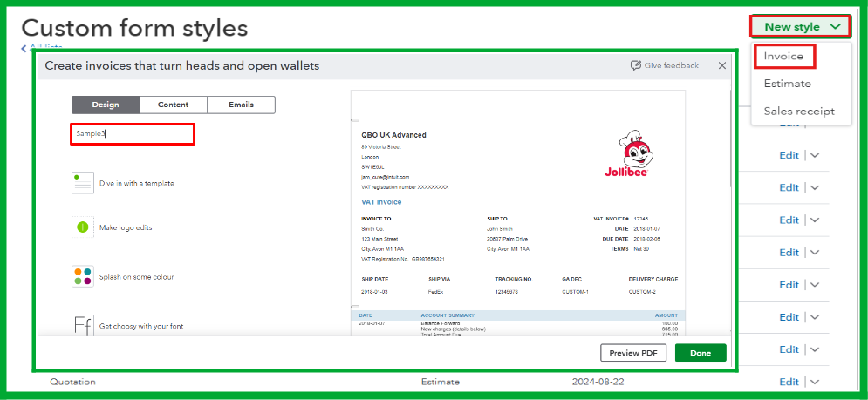Click the INVOICE TO label in the preview

coord(376,219)
